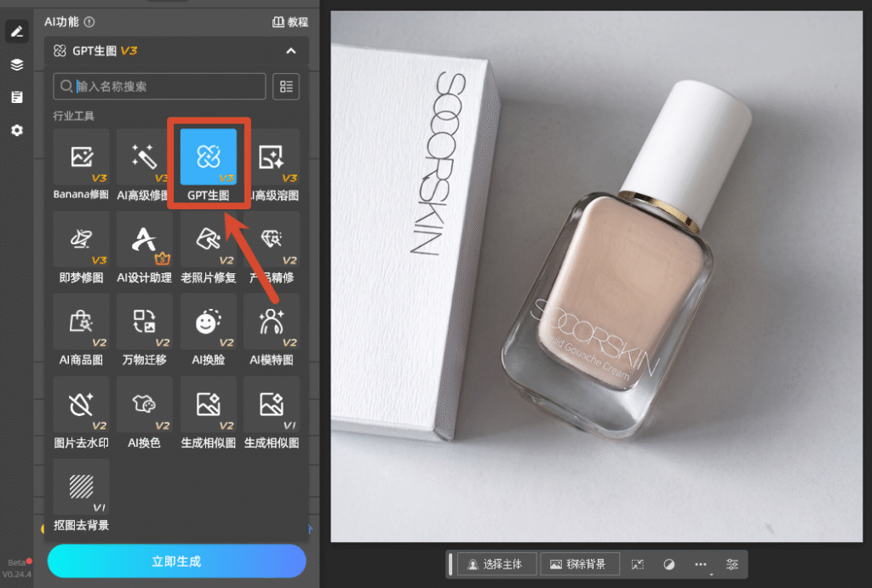Open the three-dots more options menu
The image size is (872, 588).
[701, 564]
